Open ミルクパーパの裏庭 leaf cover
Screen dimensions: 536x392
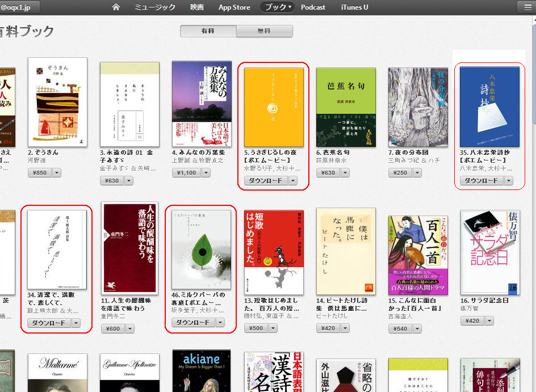tap(202, 250)
